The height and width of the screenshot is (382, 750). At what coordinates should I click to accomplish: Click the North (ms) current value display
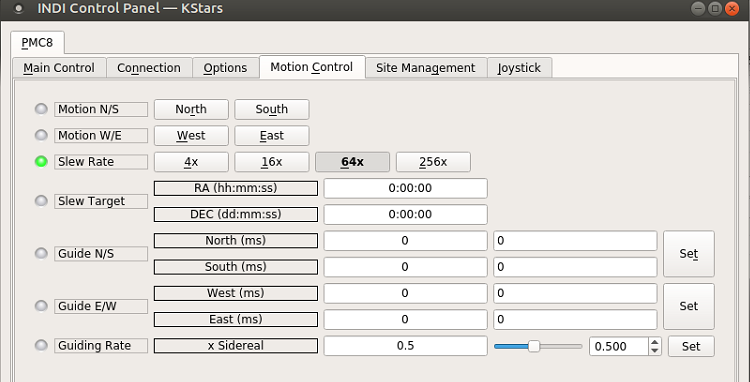coord(406,240)
